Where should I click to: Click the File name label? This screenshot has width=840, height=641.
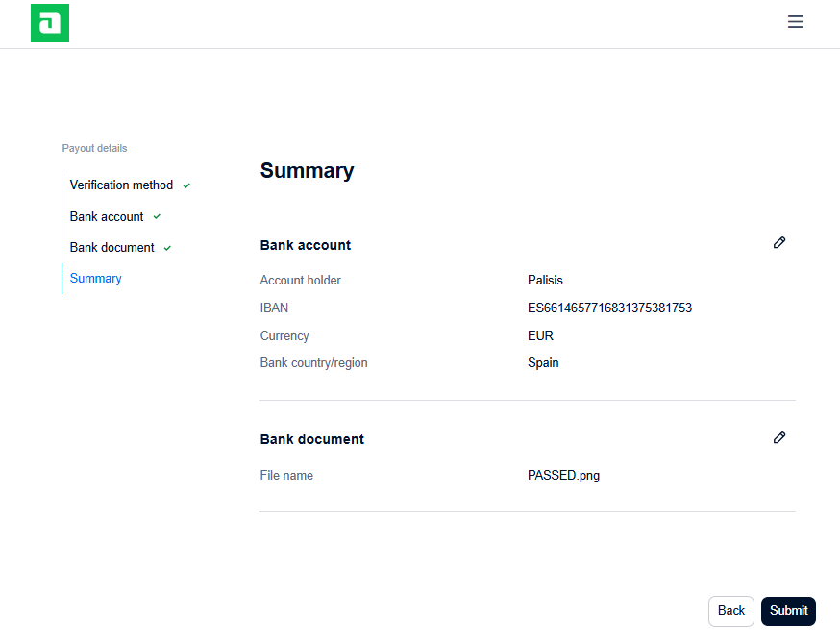point(286,476)
